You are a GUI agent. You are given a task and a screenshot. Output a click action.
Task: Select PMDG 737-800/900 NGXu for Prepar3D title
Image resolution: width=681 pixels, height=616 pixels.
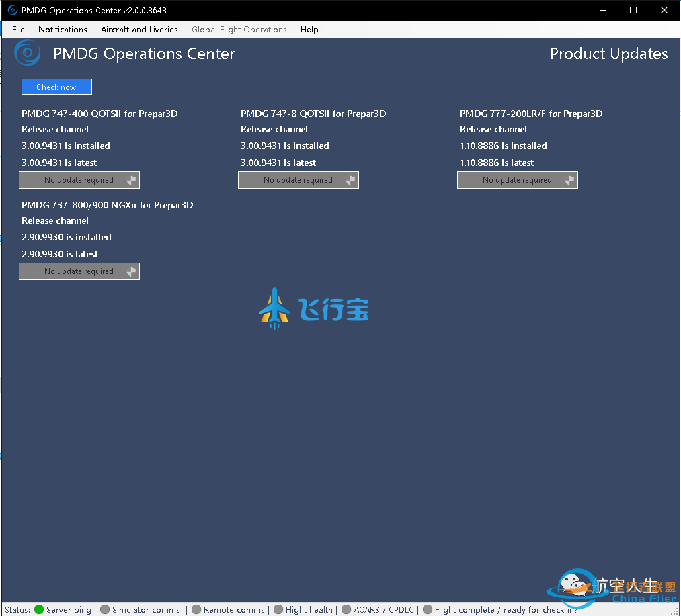point(108,205)
